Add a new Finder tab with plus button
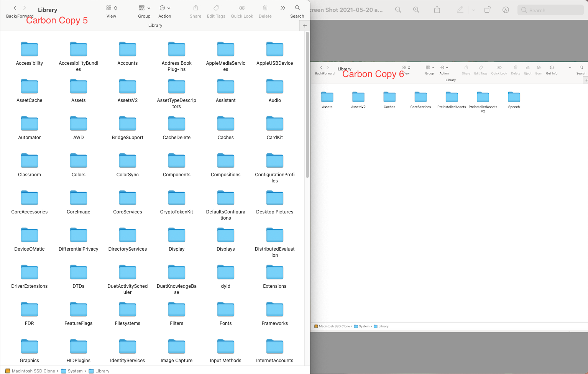Screen dimensions: 588x374 coord(305,26)
